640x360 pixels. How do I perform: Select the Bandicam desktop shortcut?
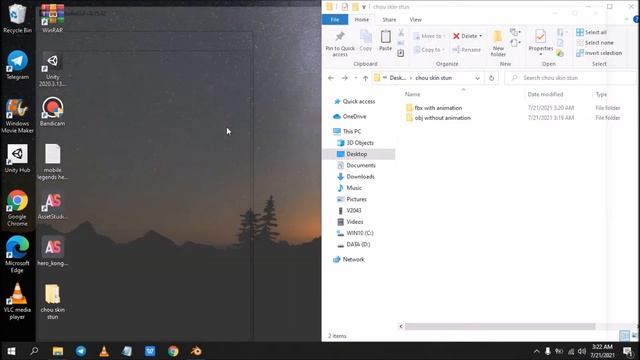coord(52,112)
